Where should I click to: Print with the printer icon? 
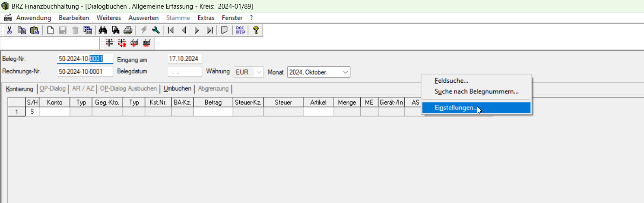(128, 30)
